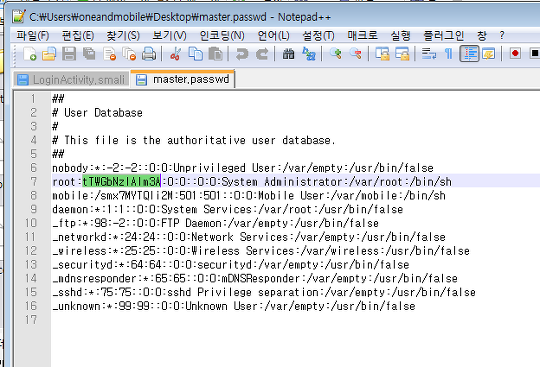Open the 찾기(S) menu
This screenshot has width=540, height=367.
click(x=123, y=35)
